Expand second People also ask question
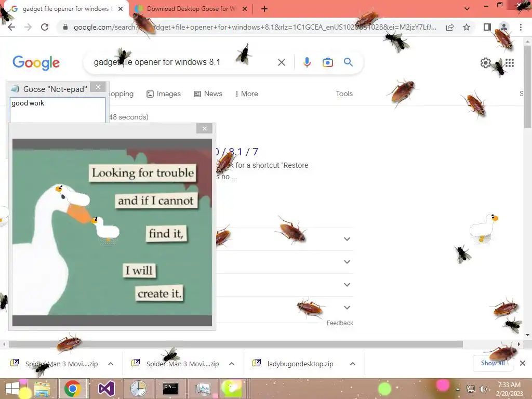 pyautogui.click(x=347, y=262)
